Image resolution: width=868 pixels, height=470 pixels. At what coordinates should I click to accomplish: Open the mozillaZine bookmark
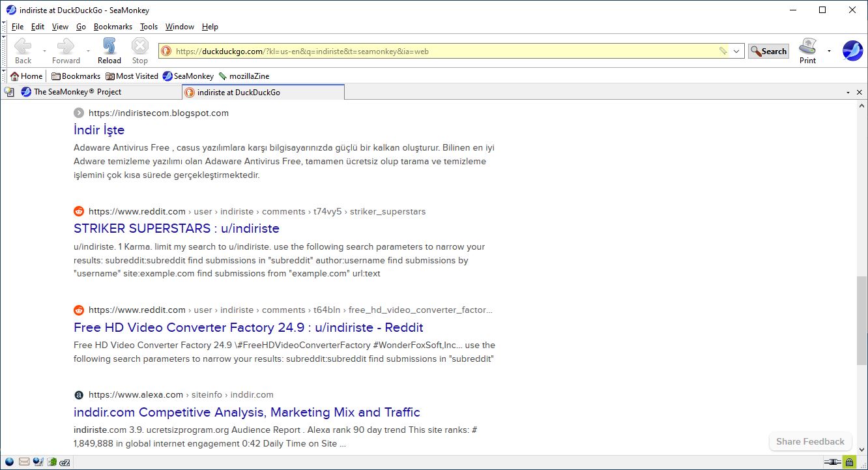244,76
